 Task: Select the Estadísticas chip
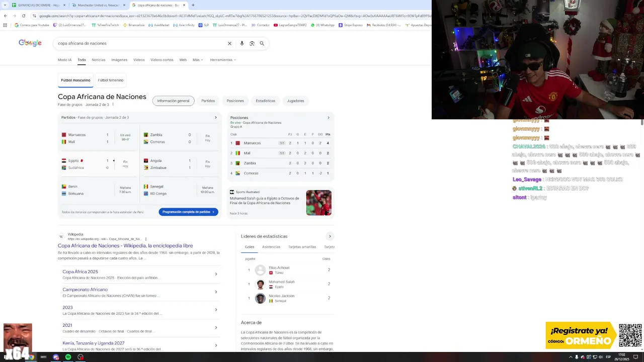tap(265, 101)
